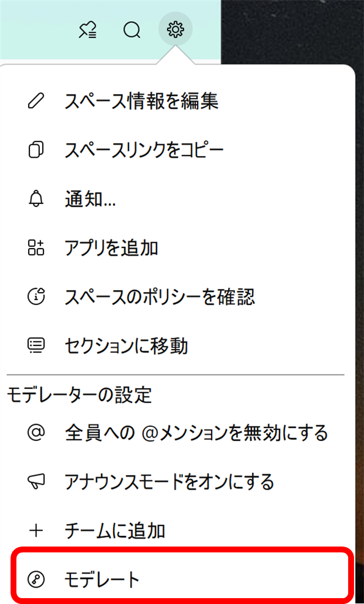This screenshot has width=364, height=604.
Task: Click the @ mention icon
Action: click(x=36, y=432)
